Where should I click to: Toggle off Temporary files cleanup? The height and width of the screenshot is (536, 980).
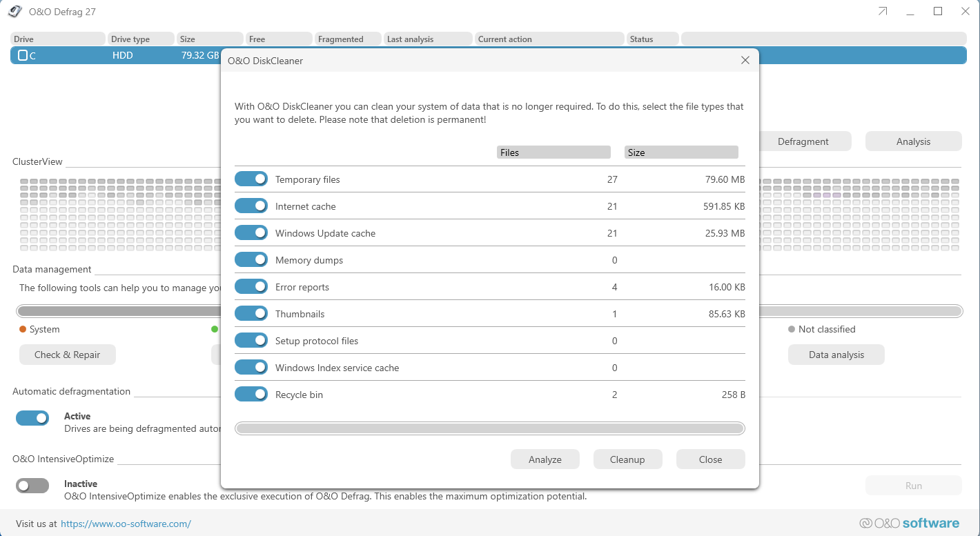(251, 179)
